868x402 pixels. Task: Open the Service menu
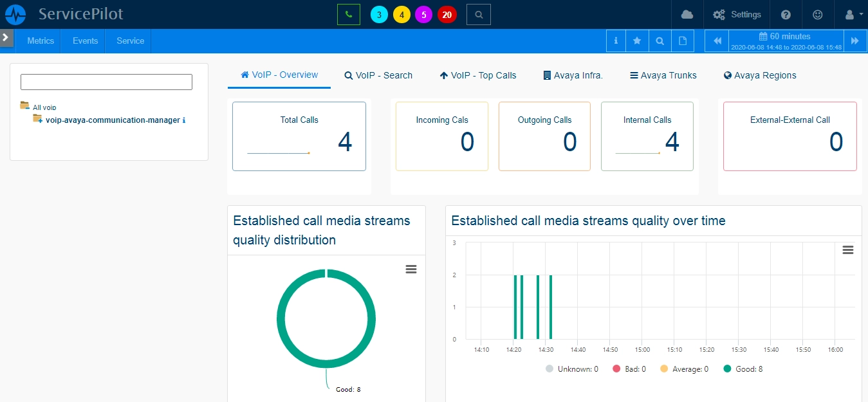click(130, 41)
